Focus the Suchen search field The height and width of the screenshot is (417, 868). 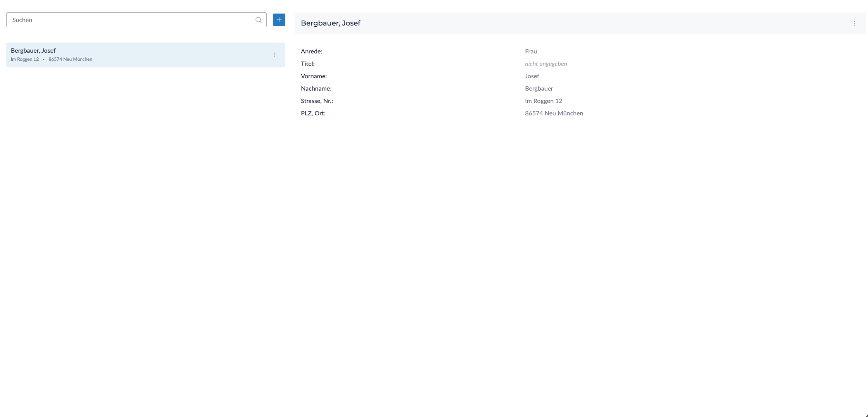[x=132, y=20]
